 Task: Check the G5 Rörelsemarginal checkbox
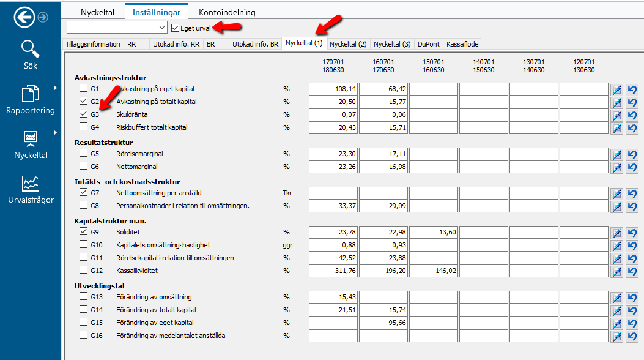click(83, 153)
